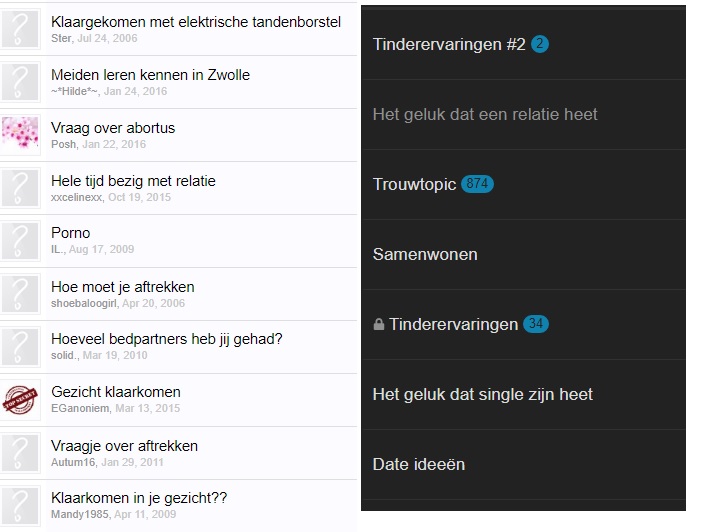Open the pink flower avatar of Posh

click(x=20, y=133)
